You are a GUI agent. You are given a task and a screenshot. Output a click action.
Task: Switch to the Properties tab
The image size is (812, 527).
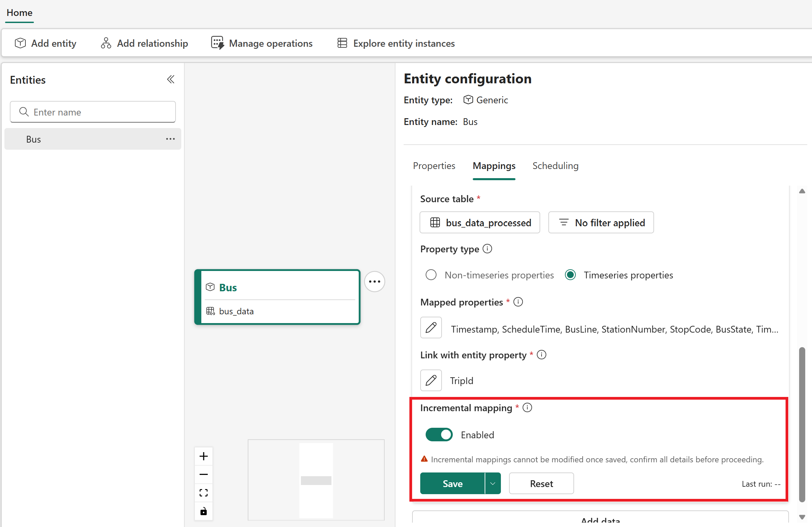[434, 166]
